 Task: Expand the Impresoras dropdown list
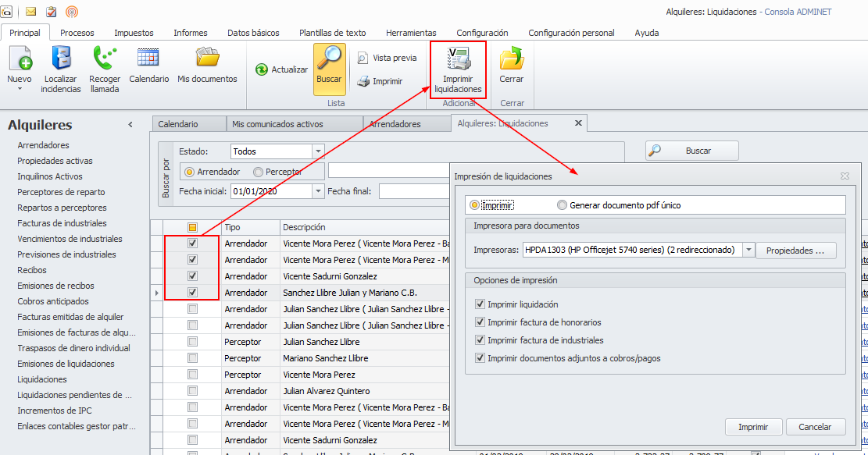(748, 251)
